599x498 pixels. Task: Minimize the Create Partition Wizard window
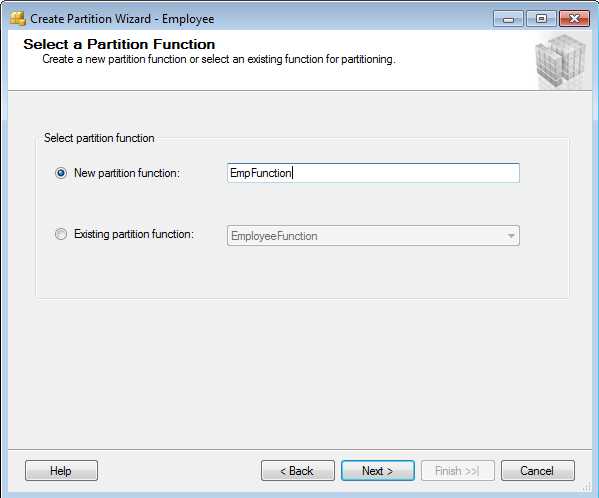point(508,19)
